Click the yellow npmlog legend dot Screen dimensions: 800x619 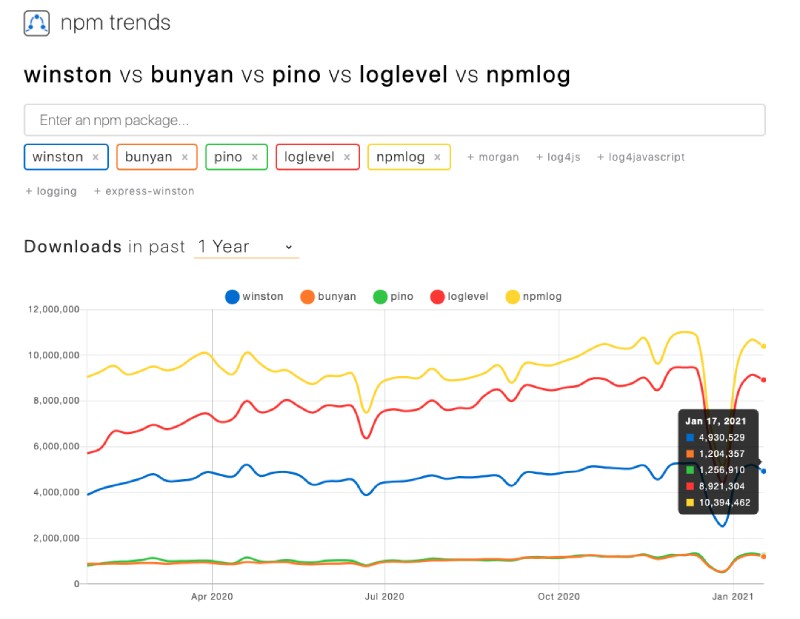[x=511, y=296]
